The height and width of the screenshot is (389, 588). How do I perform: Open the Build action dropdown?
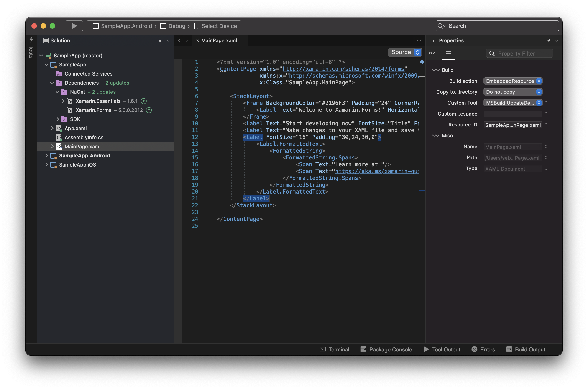point(513,81)
